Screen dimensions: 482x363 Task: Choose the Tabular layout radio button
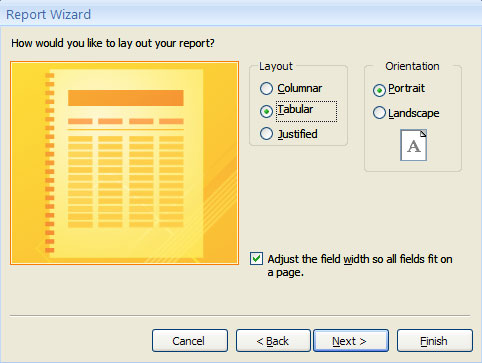266,111
